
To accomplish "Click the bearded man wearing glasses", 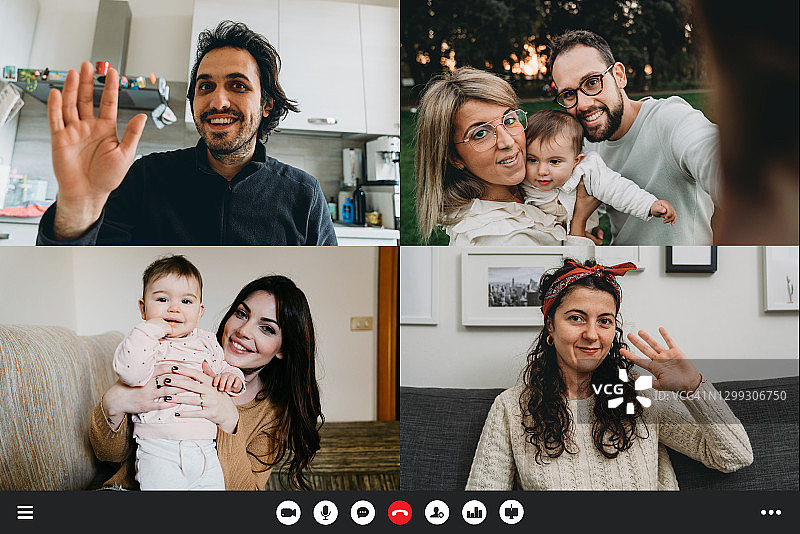I will [590, 95].
